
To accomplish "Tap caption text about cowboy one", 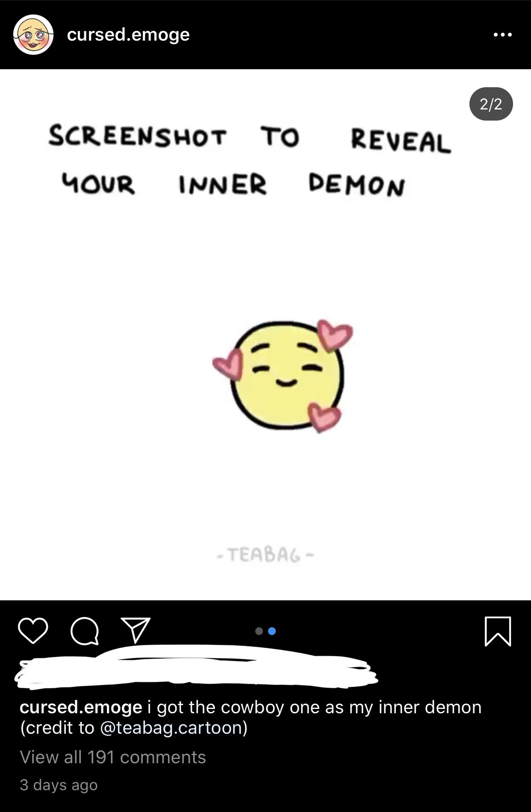I will pyautogui.click(x=319, y=707).
